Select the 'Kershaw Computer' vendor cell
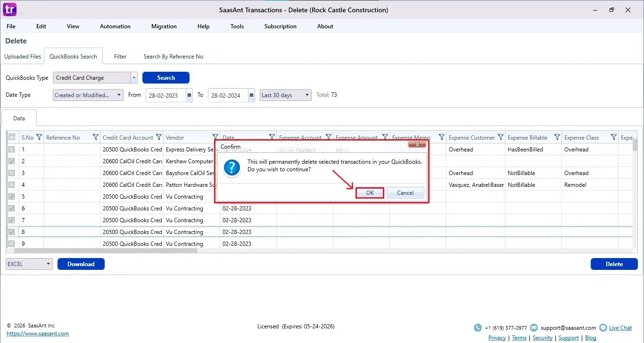 [191, 161]
